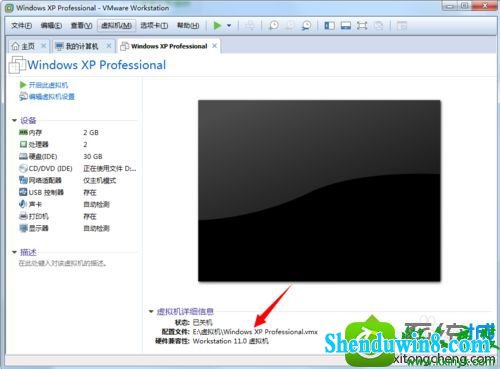Click the take snapshot clock icon

[274, 26]
